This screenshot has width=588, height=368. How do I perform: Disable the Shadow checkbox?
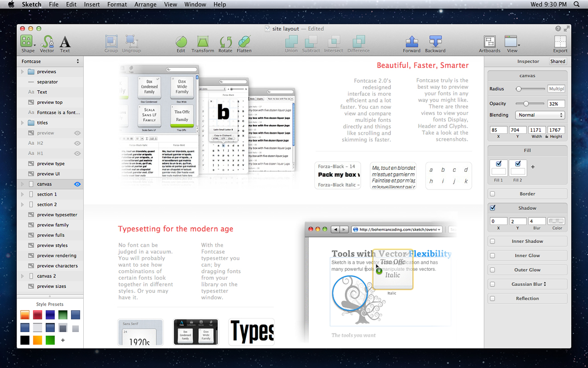click(x=492, y=208)
